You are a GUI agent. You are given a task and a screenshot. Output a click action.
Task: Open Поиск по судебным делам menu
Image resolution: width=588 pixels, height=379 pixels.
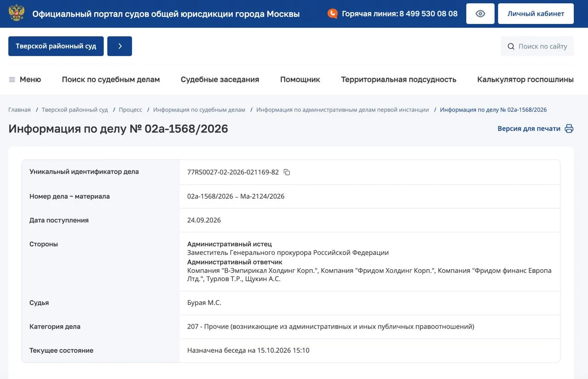(111, 79)
